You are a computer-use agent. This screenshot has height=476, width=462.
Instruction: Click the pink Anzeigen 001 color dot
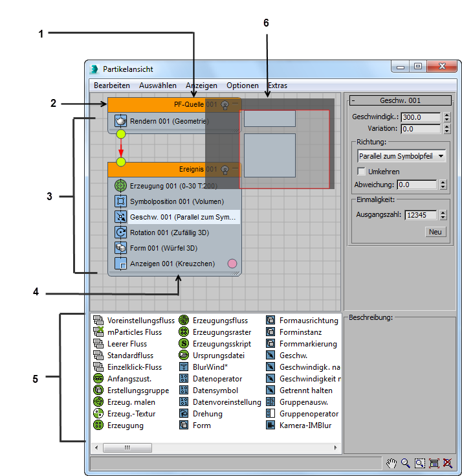(x=232, y=264)
